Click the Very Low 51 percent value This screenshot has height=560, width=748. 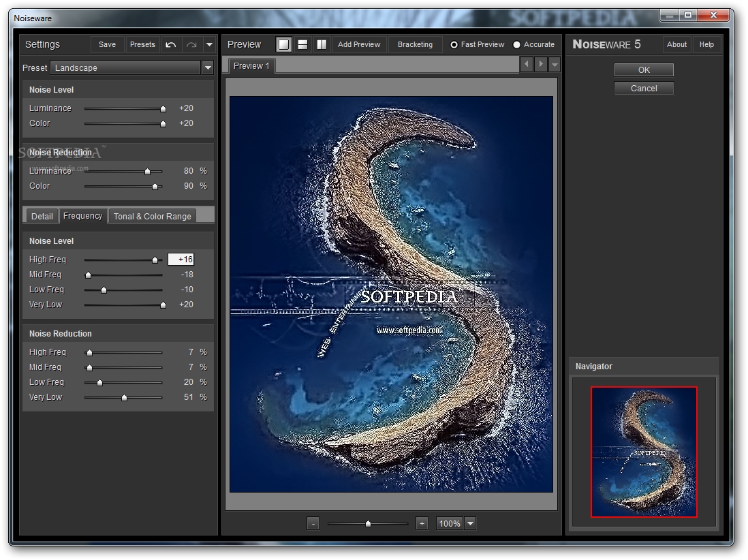(189, 397)
